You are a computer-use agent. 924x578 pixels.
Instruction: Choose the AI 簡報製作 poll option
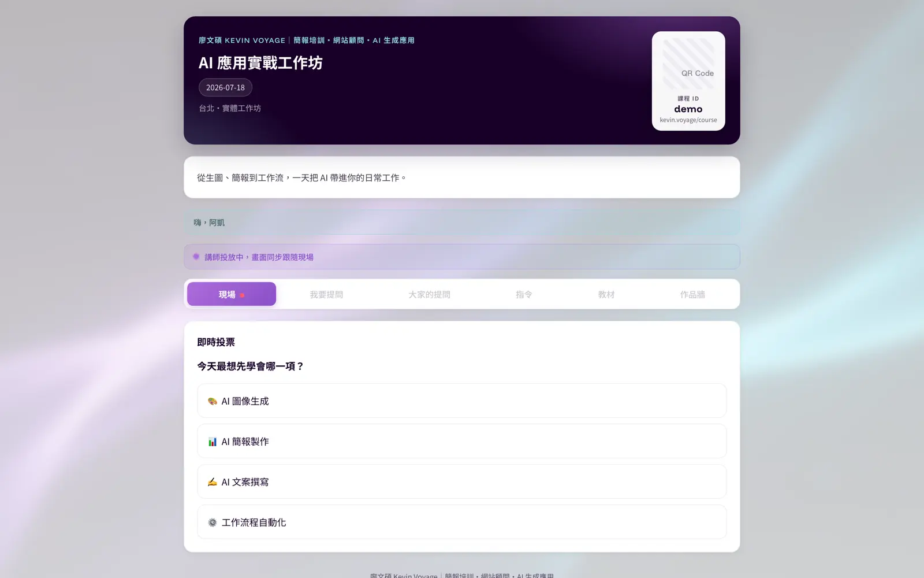coord(461,441)
